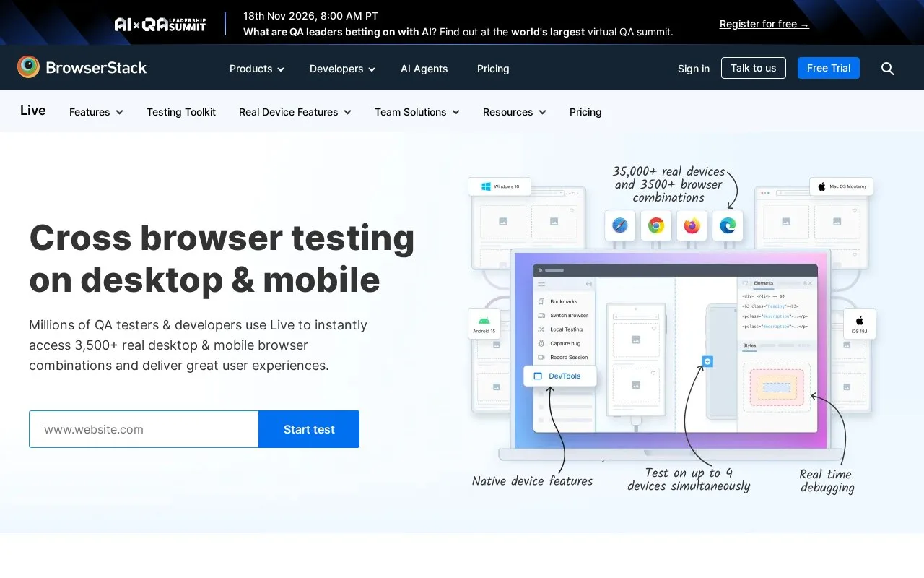Click the DevTools item in illustration
The image size is (924, 578).
click(x=560, y=376)
